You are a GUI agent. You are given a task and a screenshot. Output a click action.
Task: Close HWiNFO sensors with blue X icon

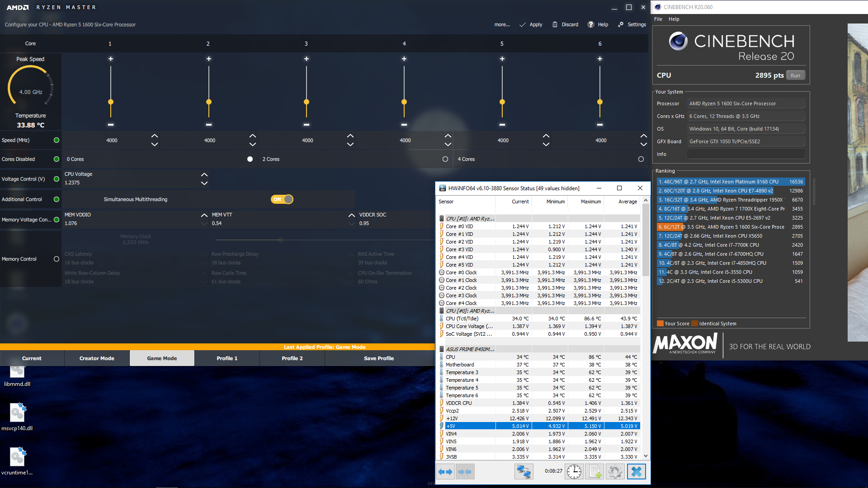[636, 472]
